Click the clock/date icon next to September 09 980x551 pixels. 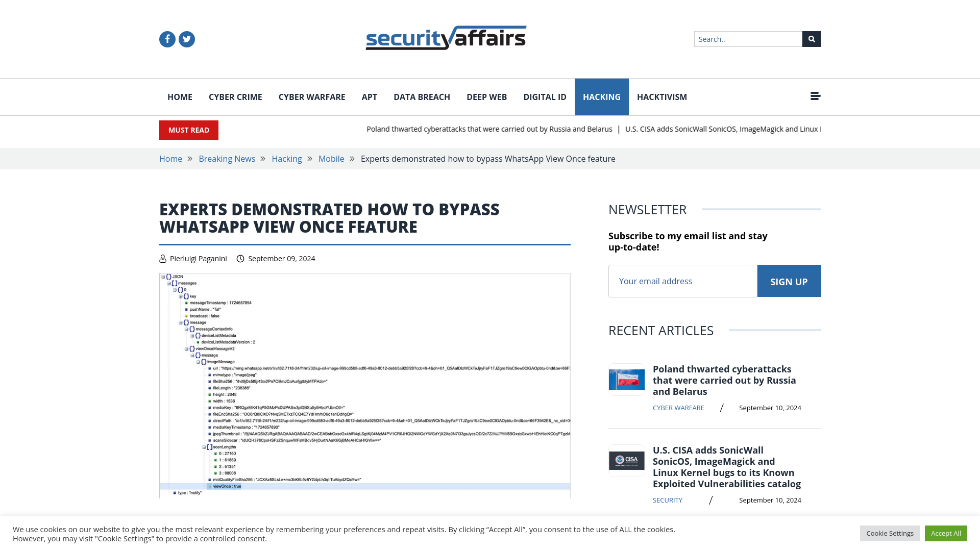[240, 258]
